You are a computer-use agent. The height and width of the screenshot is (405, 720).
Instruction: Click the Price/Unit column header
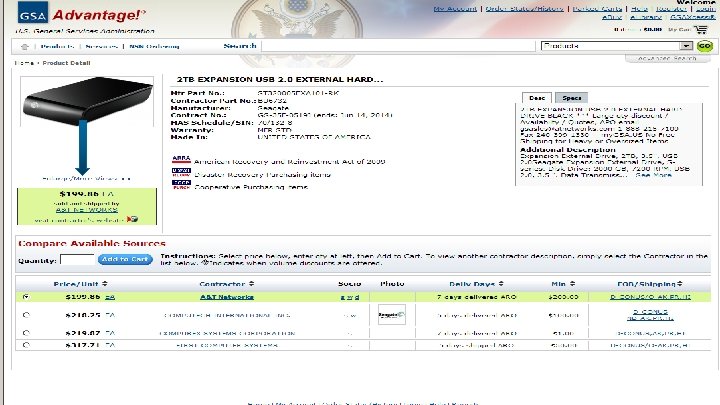(77, 284)
